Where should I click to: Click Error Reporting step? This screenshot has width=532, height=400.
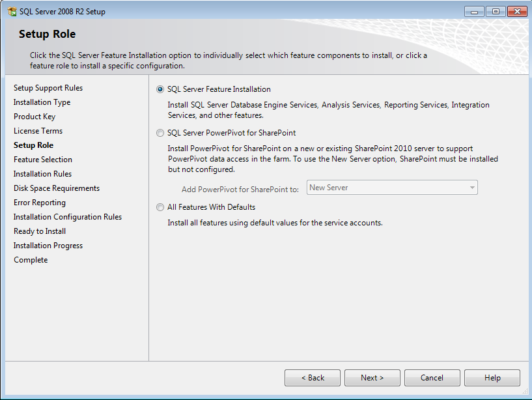click(40, 203)
